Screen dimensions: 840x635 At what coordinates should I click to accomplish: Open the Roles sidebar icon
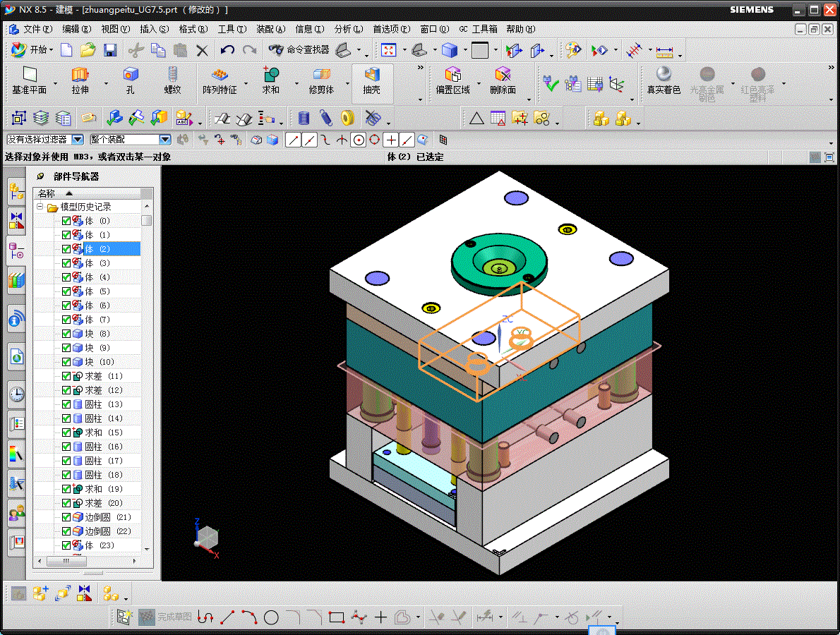tap(17, 514)
